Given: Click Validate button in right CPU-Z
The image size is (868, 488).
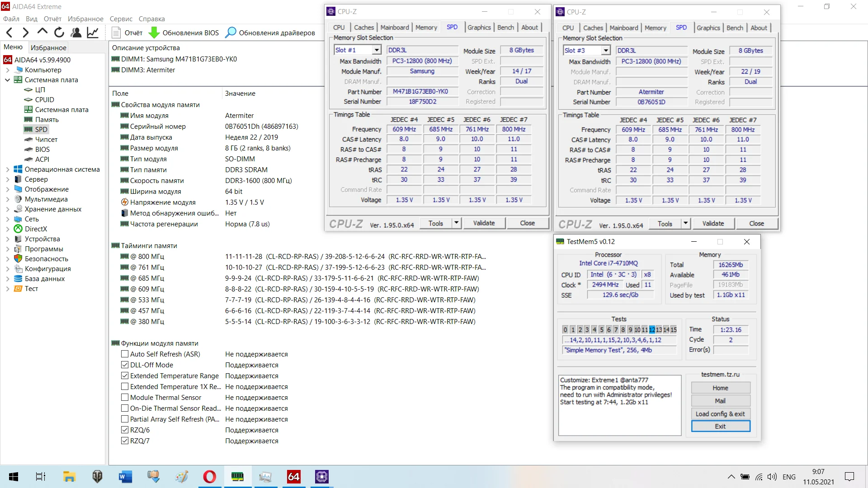Looking at the screenshot, I should 713,224.
